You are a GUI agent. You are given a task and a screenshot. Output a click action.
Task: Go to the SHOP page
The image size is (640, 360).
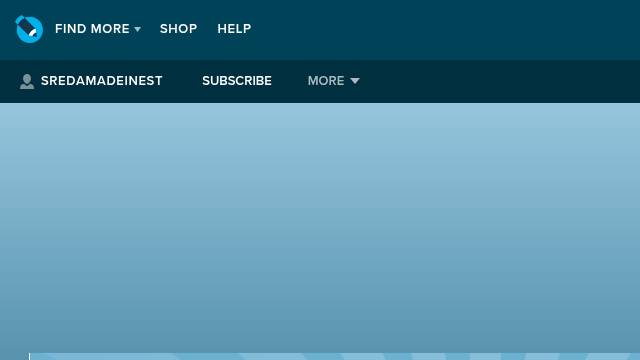click(178, 29)
